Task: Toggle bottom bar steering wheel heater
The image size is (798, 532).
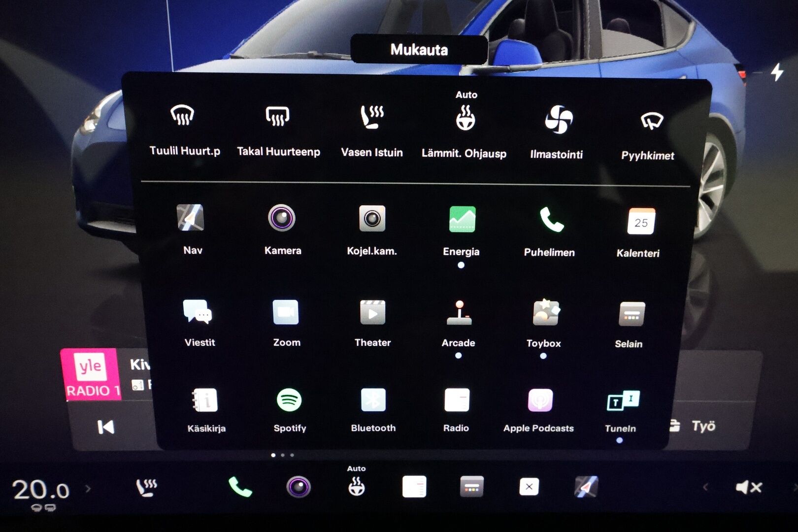Action: (x=356, y=486)
